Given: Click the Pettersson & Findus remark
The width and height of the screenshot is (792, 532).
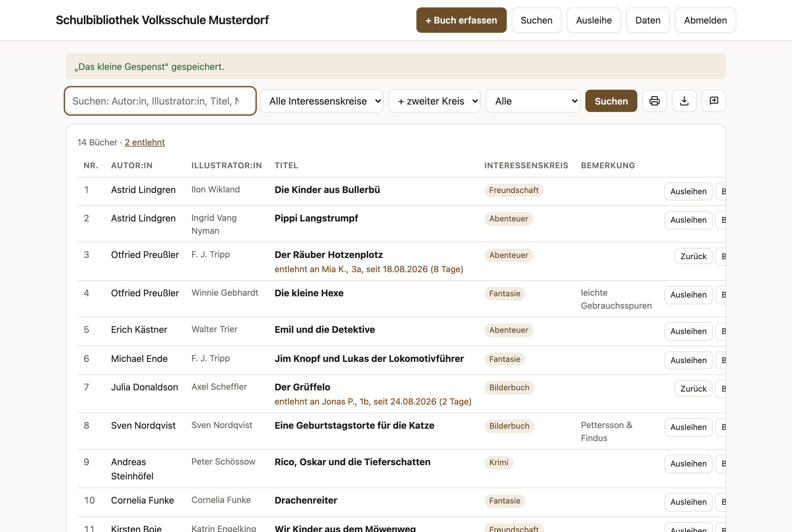Looking at the screenshot, I should pyautogui.click(x=606, y=431).
